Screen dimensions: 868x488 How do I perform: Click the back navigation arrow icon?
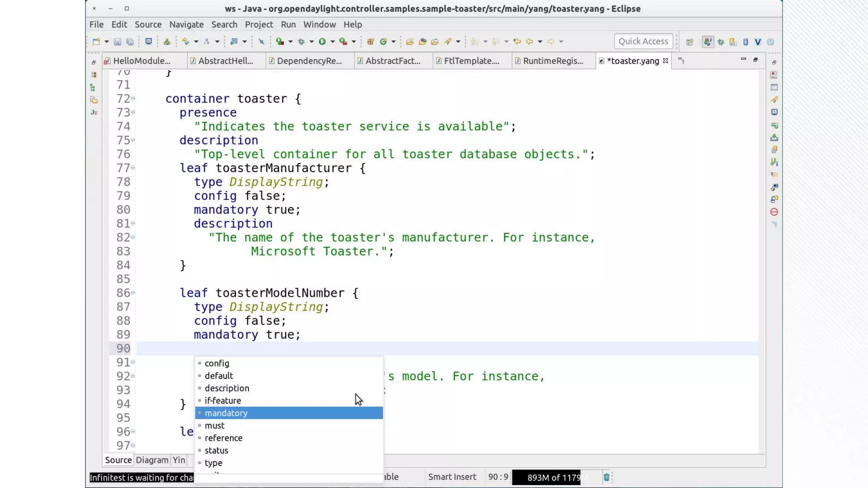click(529, 42)
